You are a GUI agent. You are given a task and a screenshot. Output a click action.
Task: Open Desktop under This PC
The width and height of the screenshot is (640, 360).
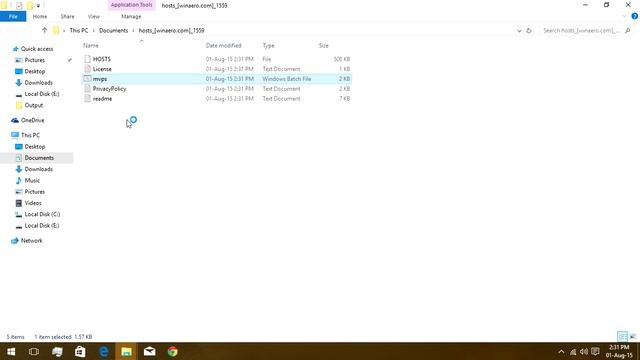(35, 147)
